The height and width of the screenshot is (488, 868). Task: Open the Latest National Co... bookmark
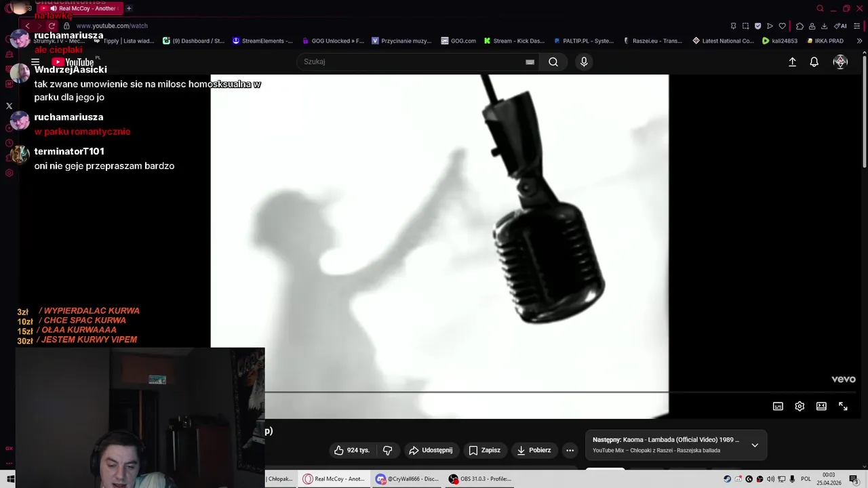pos(723,41)
